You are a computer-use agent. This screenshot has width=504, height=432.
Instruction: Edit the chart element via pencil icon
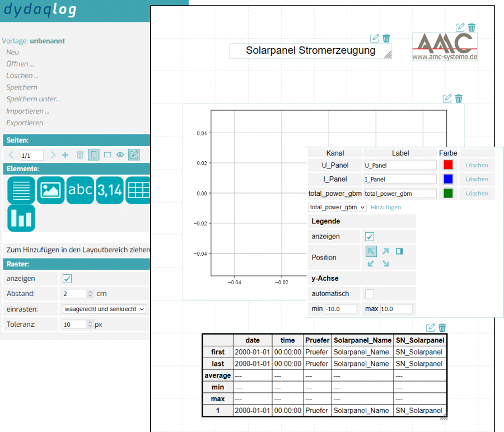[447, 98]
